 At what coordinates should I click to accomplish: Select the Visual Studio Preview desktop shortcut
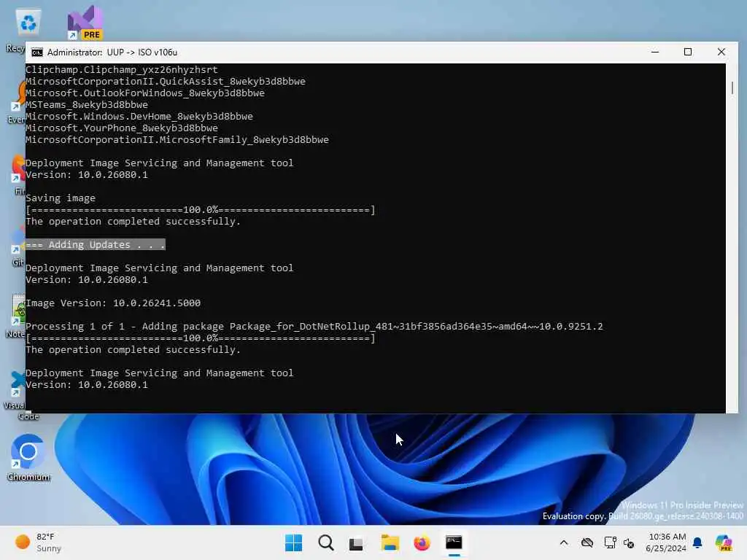click(85, 23)
